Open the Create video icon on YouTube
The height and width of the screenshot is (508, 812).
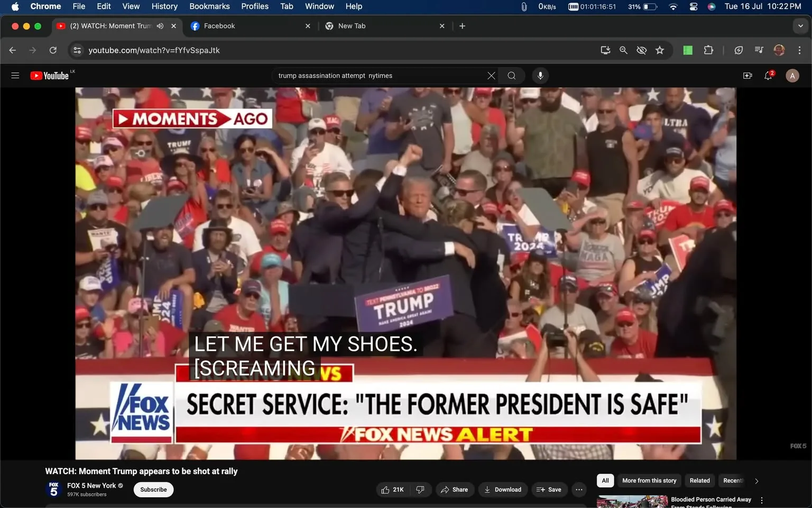747,76
